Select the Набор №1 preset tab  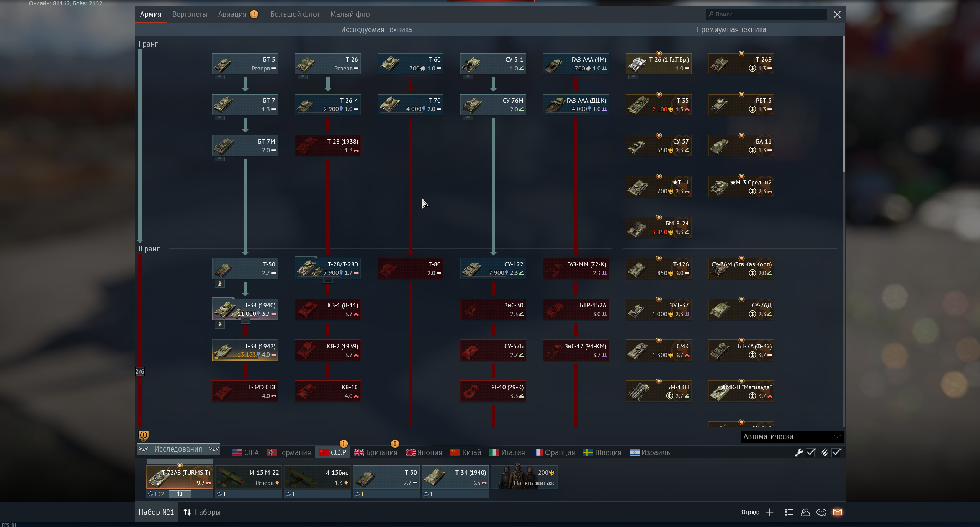pos(156,512)
